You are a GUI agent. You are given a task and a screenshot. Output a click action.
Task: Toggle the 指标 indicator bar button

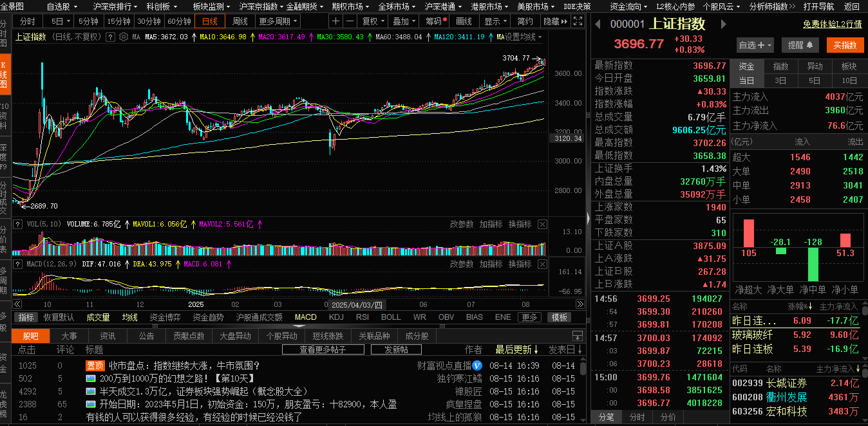pyautogui.click(x=26, y=317)
